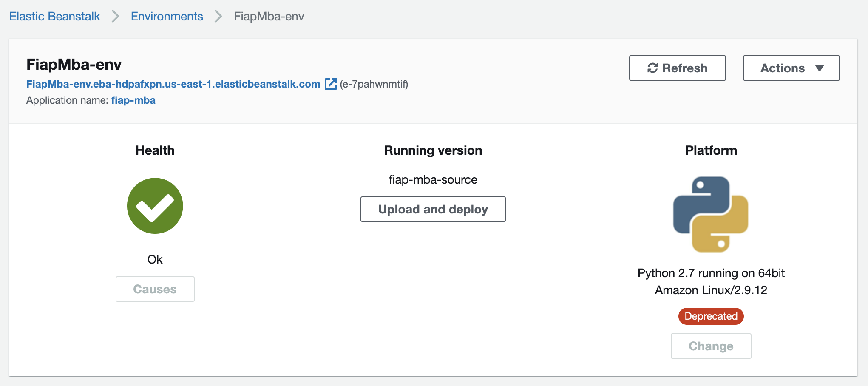Navigate to Environments breadcrumb
This screenshot has height=386, width=868.
pyautogui.click(x=167, y=16)
